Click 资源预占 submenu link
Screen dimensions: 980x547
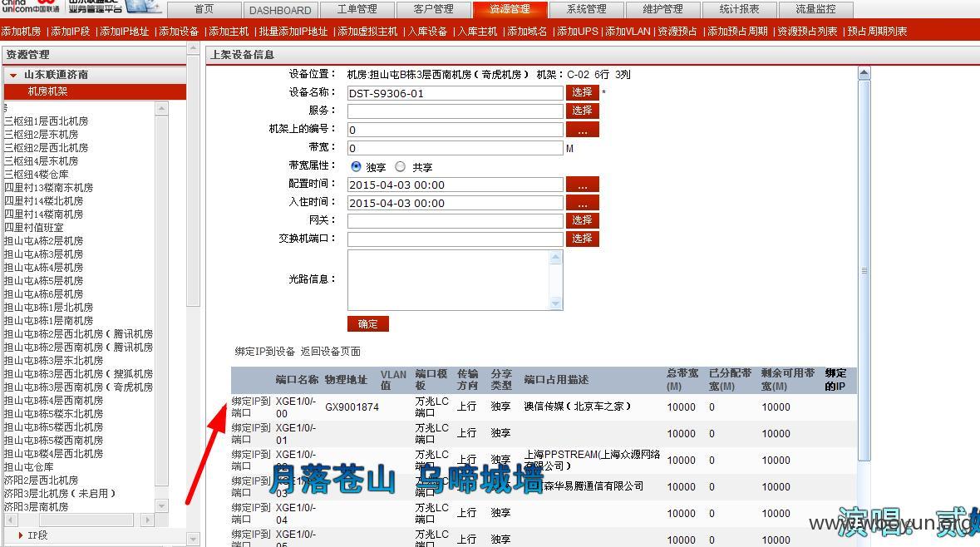(x=677, y=32)
